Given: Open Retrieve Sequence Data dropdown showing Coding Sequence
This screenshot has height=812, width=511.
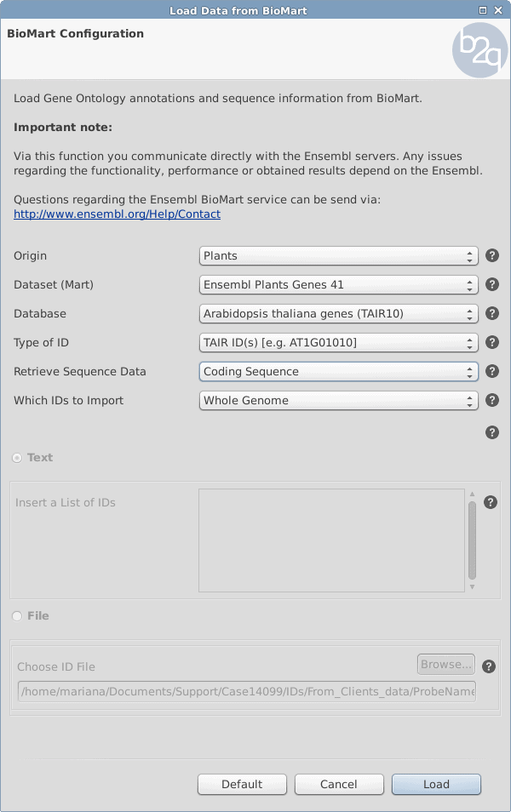Looking at the screenshot, I should click(x=338, y=372).
